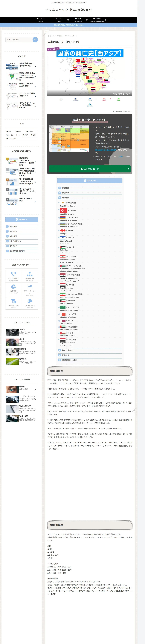Select the キプロス共和国 bullet in the contents
Screen dimensions: 145x644
[x=59, y=203]
